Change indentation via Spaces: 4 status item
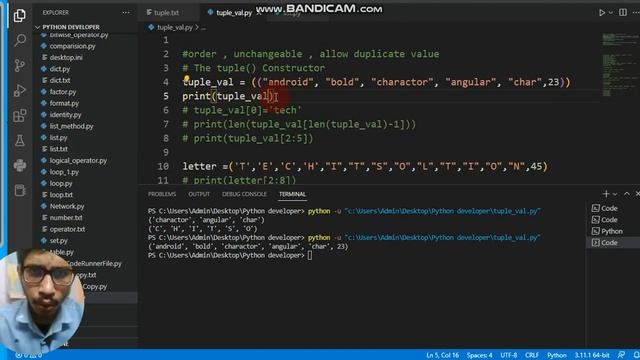The width and height of the screenshot is (640, 360). click(480, 355)
